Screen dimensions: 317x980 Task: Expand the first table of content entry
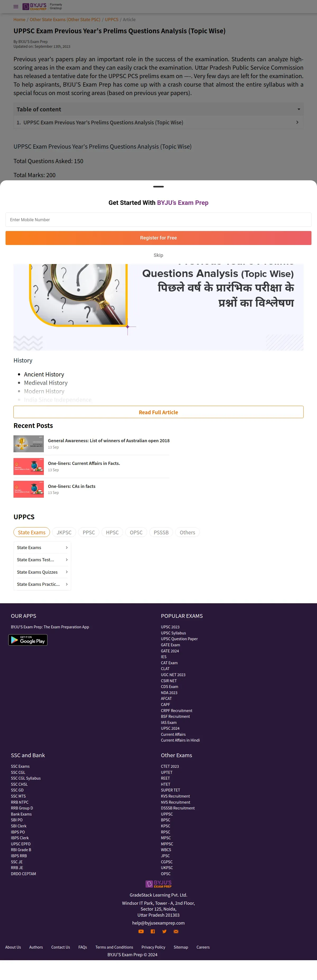158,123
